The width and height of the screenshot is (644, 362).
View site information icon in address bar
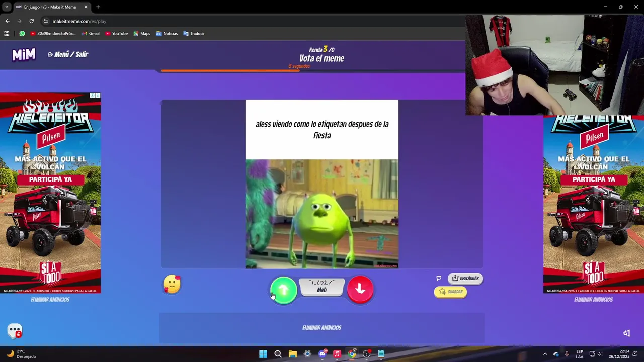[46, 21]
